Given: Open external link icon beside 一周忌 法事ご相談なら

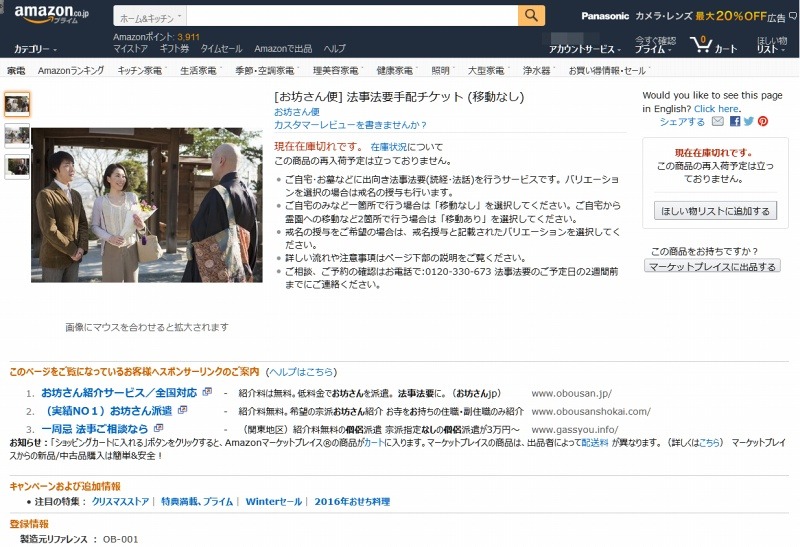Looking at the screenshot, I should (158, 427).
